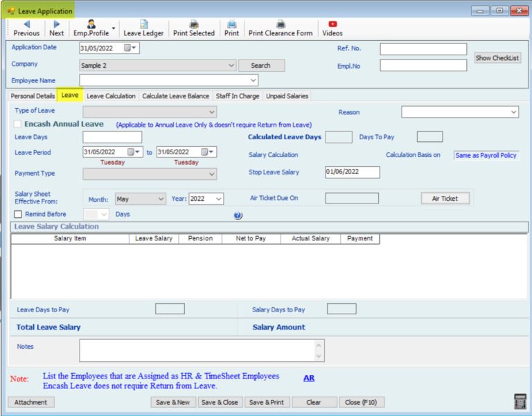
Task: Open Videos from the toolbar
Action: [x=332, y=28]
